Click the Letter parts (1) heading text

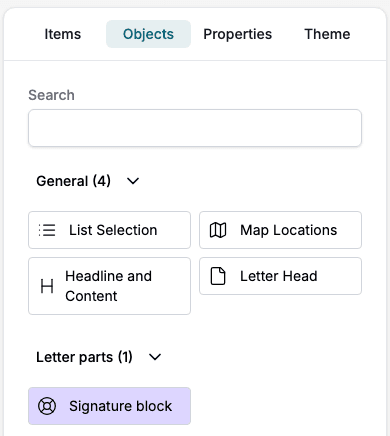pos(84,357)
